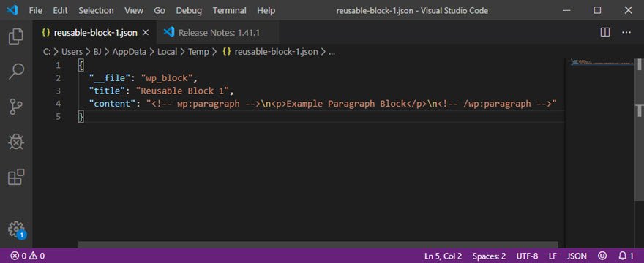This screenshot has width=644, height=263.
Task: Open the Selection menu
Action: (96, 11)
